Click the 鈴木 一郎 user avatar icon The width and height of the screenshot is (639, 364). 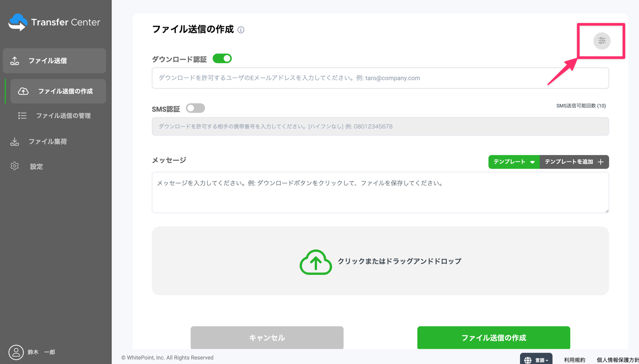click(16, 352)
